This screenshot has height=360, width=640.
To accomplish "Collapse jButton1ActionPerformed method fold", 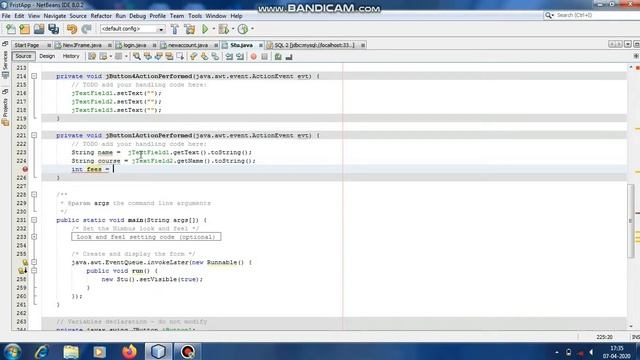I will tap(34, 135).
